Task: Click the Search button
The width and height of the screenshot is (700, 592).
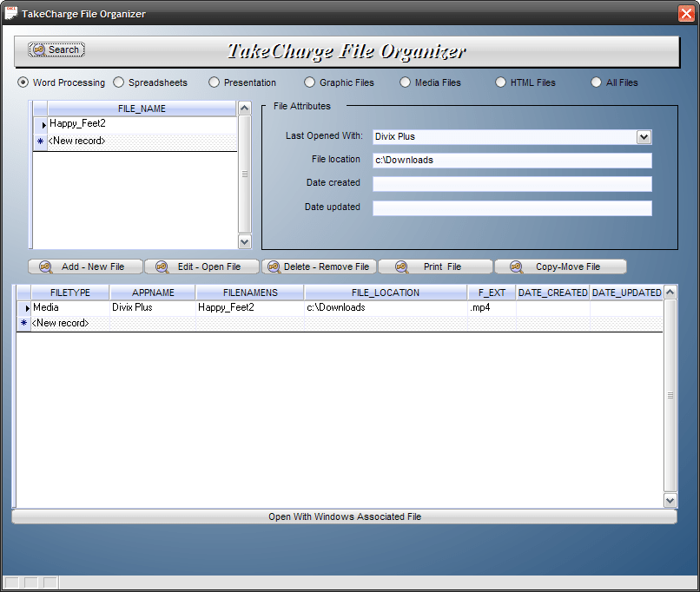Action: [56, 49]
